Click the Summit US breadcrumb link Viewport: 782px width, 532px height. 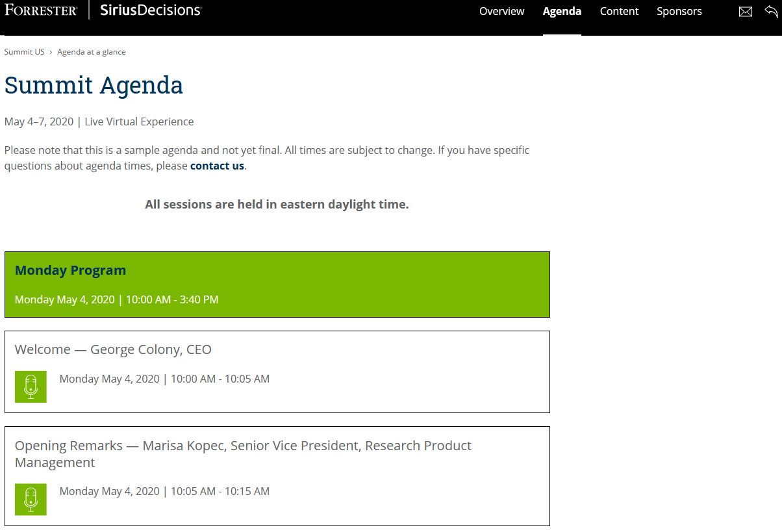24,52
